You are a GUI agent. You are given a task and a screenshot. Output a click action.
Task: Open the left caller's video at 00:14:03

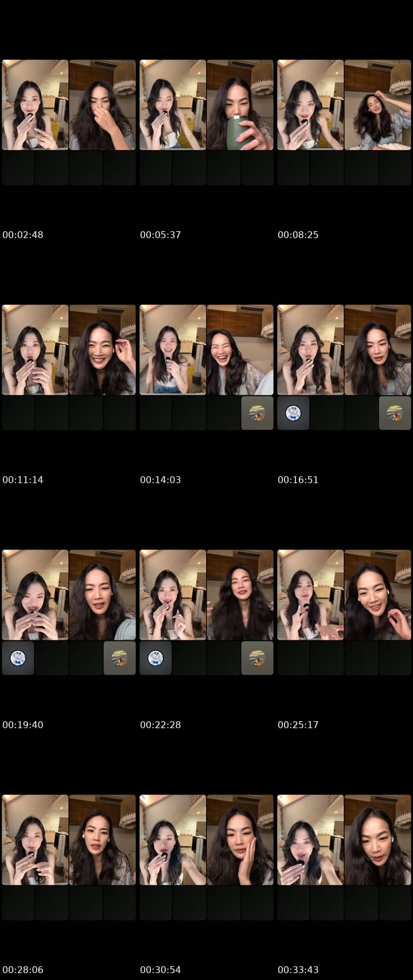pyautogui.click(x=173, y=350)
